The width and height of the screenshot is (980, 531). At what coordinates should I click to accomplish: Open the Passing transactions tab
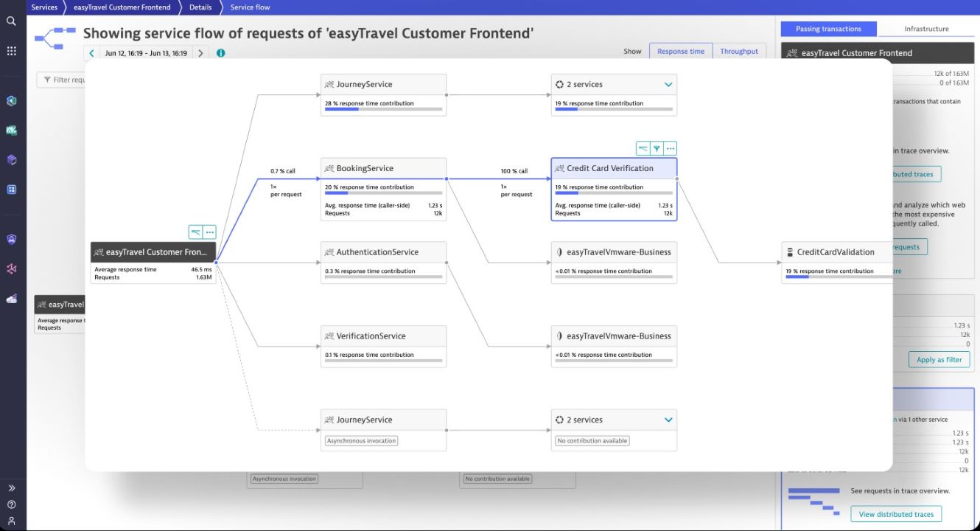coord(828,29)
